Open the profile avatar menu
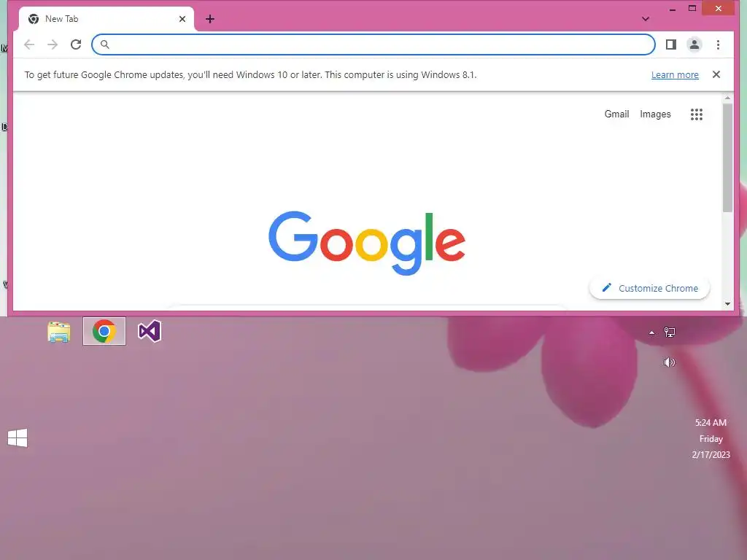The width and height of the screenshot is (747, 560). point(694,44)
